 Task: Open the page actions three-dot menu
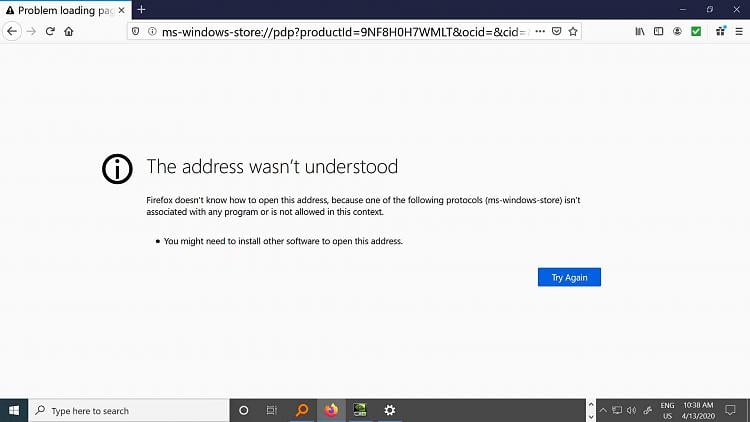540,32
